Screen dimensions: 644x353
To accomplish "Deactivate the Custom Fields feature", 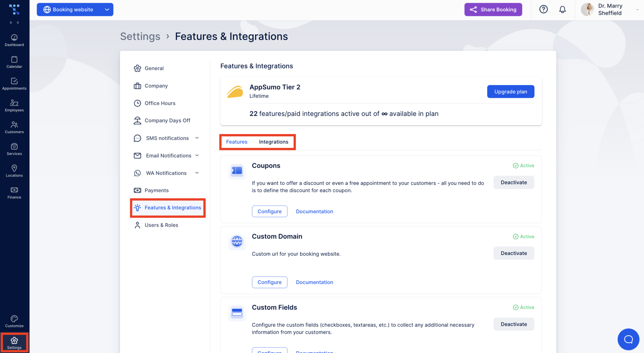I will pyautogui.click(x=513, y=324).
